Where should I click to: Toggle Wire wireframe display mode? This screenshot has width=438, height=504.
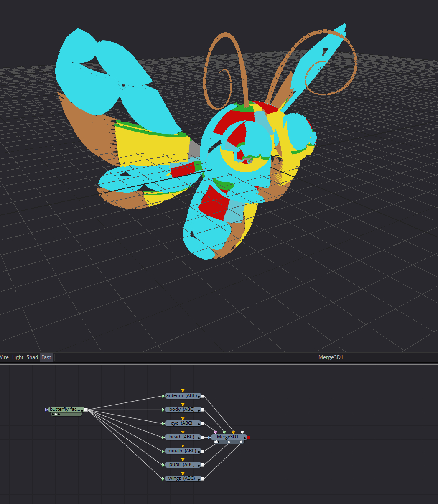pos(4,357)
